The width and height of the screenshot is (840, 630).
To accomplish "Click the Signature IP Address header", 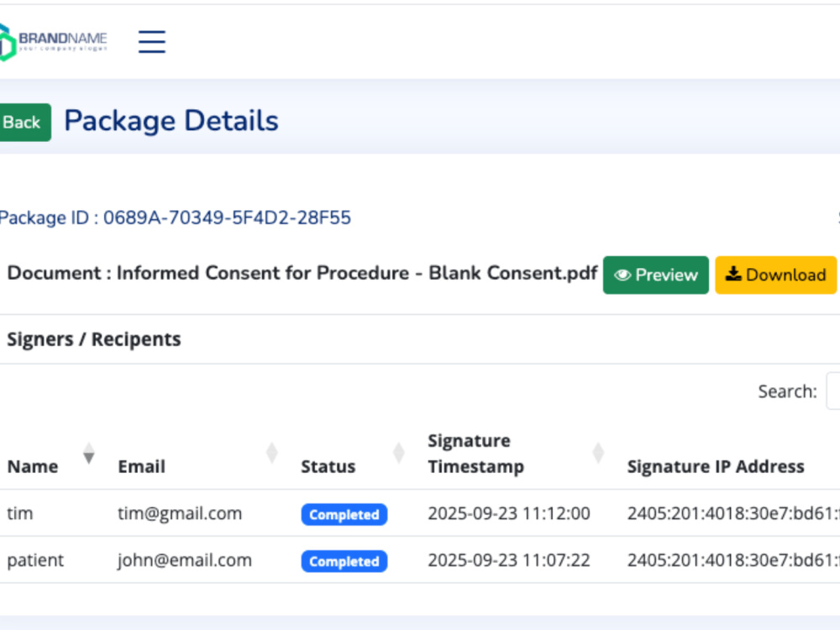I will pyautogui.click(x=716, y=466).
